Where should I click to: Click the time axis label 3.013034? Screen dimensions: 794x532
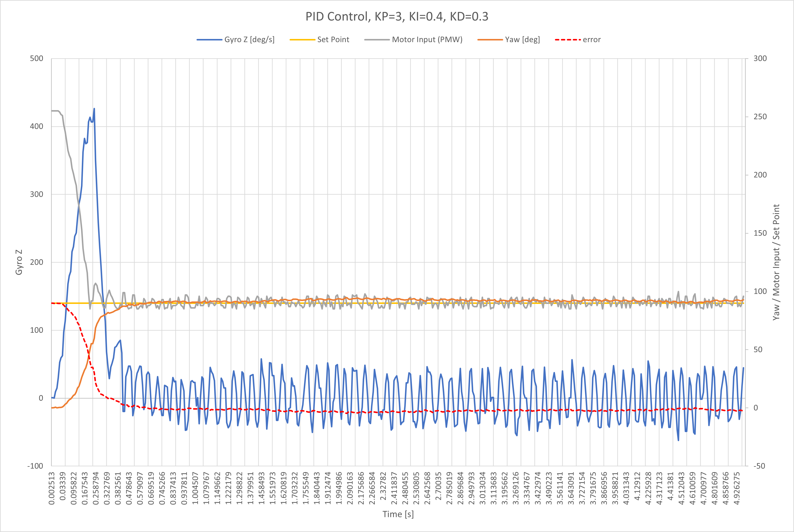click(x=482, y=488)
